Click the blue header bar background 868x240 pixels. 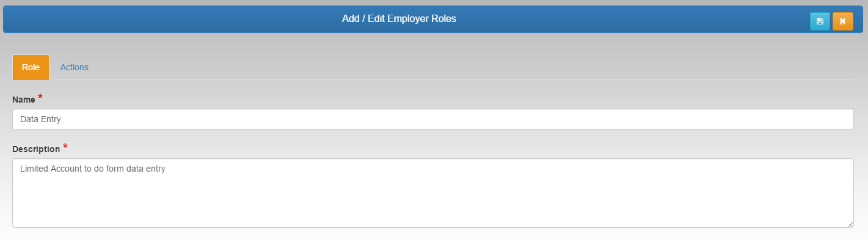(x=183, y=20)
